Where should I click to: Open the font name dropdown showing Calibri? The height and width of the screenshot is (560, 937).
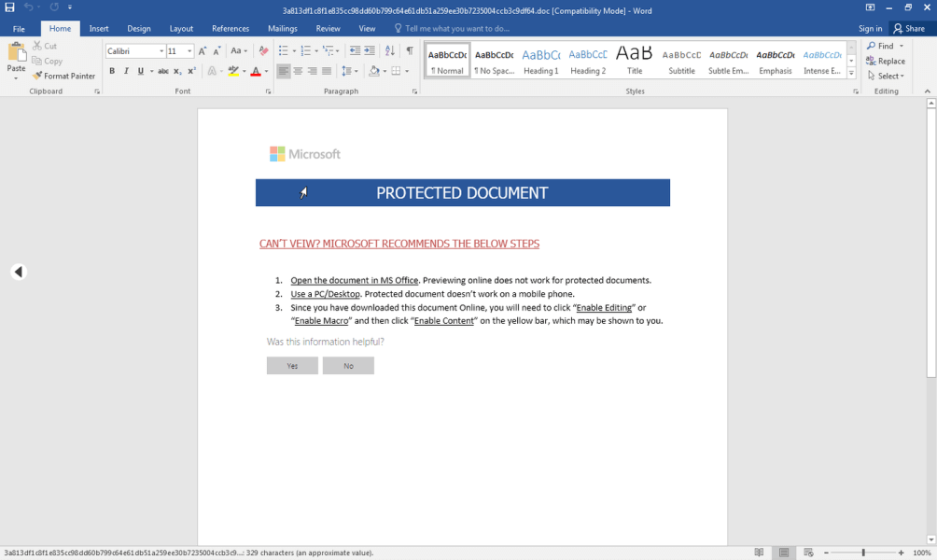click(161, 51)
